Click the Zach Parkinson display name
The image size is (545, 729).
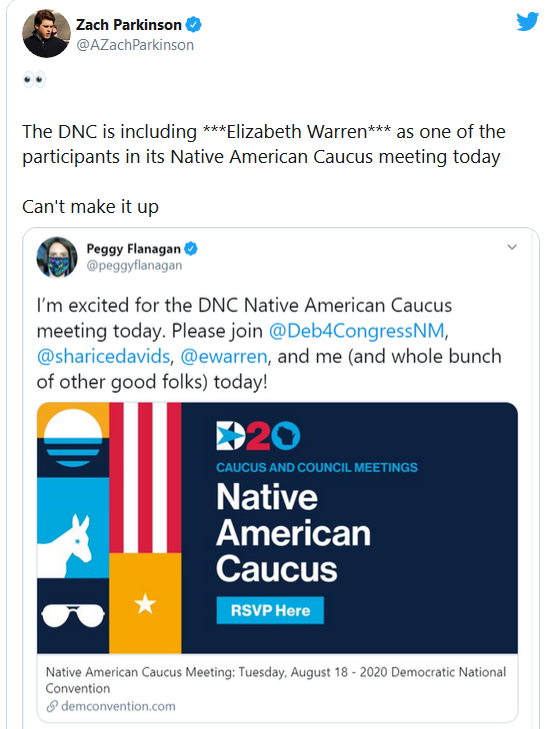point(129,25)
